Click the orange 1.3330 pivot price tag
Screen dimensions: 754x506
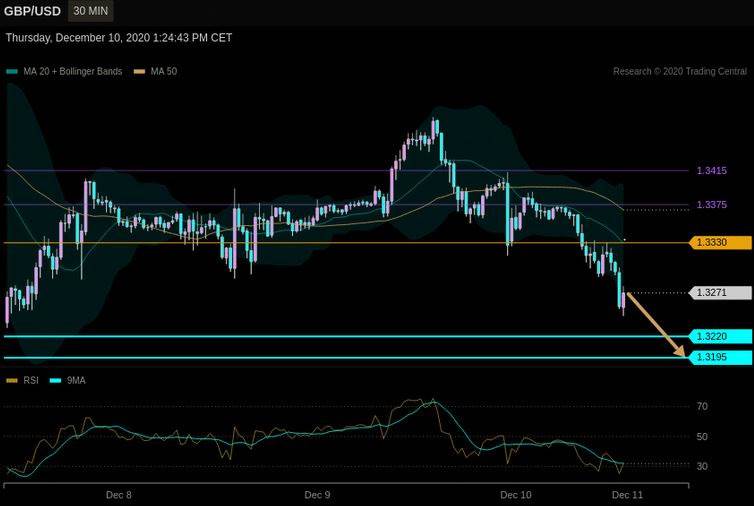coord(720,242)
